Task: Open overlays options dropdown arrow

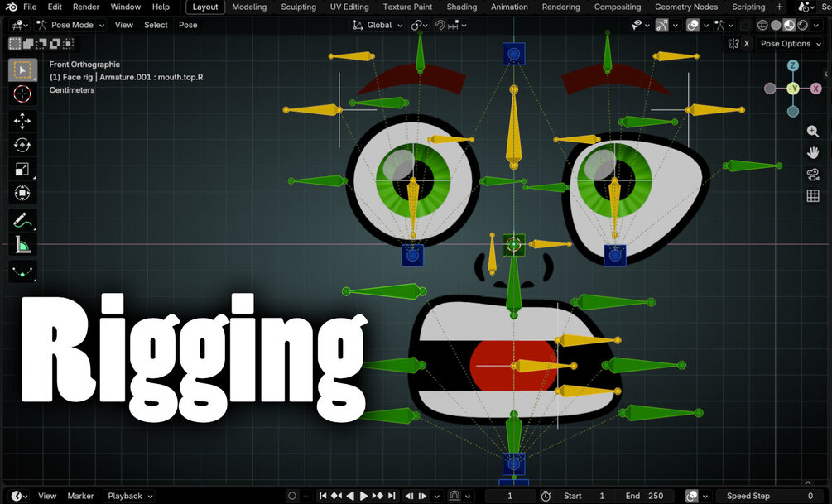Action: pos(705,25)
